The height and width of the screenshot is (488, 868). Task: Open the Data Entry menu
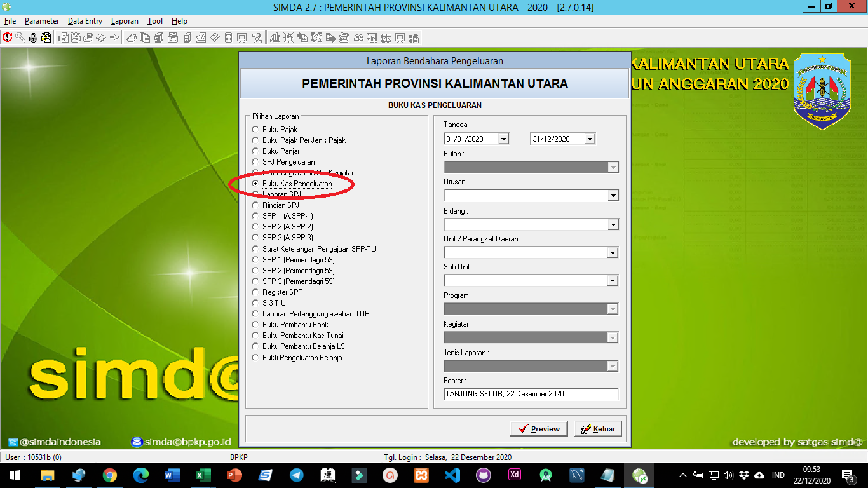point(85,21)
